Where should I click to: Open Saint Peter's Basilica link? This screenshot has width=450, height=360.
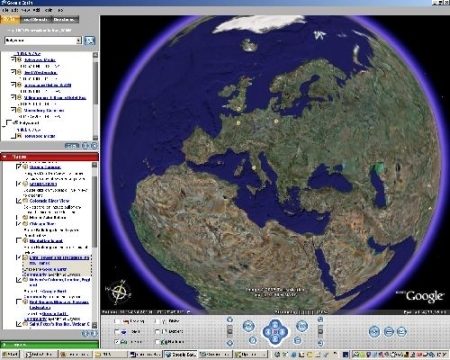pos(60,324)
